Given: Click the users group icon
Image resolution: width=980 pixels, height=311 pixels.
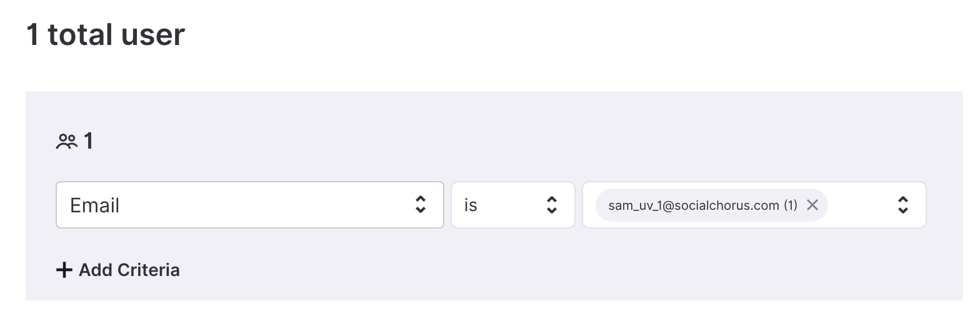Looking at the screenshot, I should click(67, 142).
